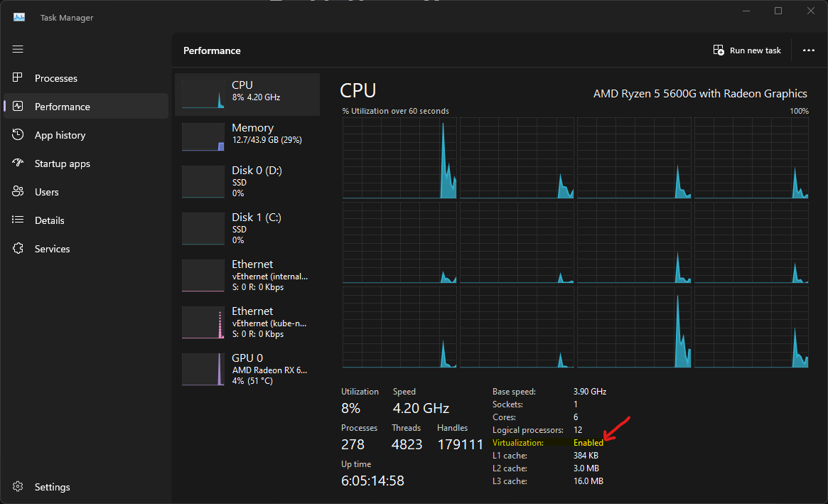
Task: Click the Startup apps gauge icon
Action: [18, 163]
